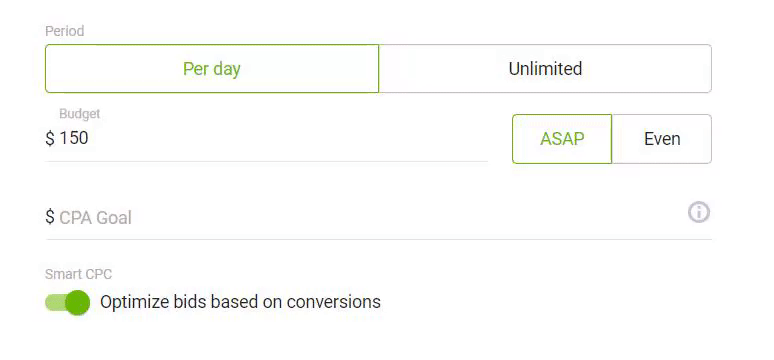Viewport: 774px width, 360px height.
Task: Choose ASAP budget delivery
Action: pyautogui.click(x=562, y=139)
